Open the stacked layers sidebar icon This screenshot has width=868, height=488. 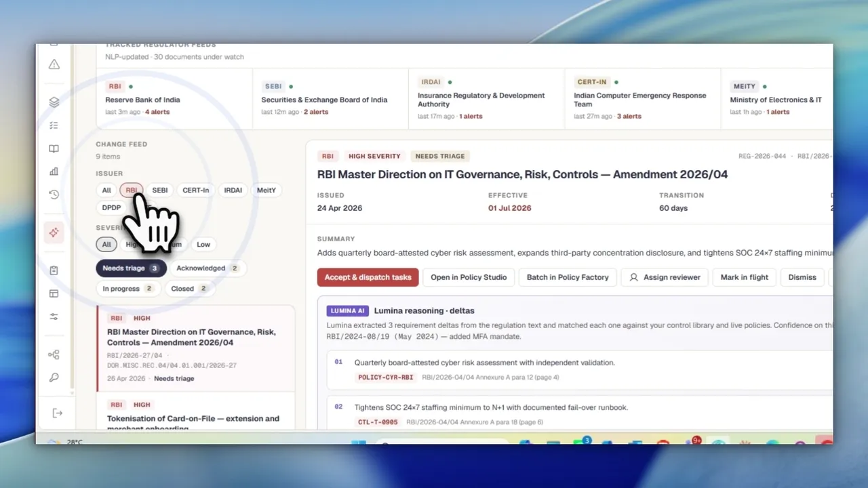[54, 102]
